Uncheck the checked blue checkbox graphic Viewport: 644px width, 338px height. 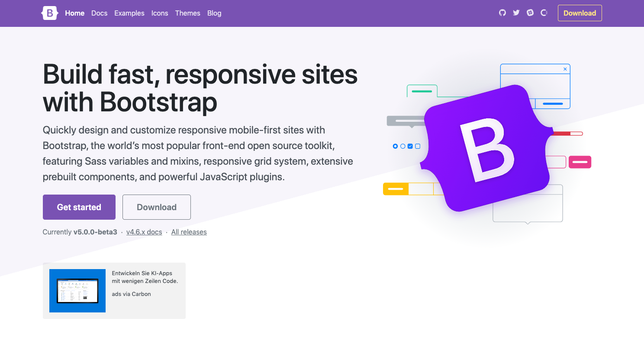[x=409, y=146]
